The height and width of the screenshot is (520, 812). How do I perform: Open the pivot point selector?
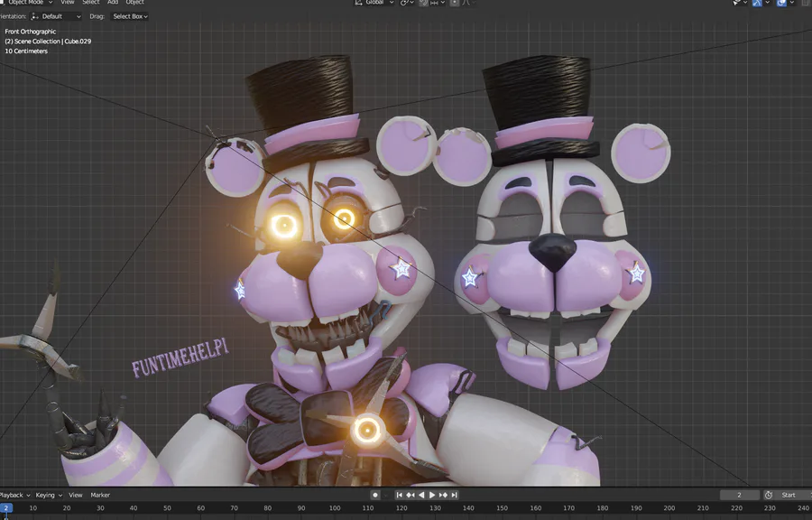[x=407, y=3]
